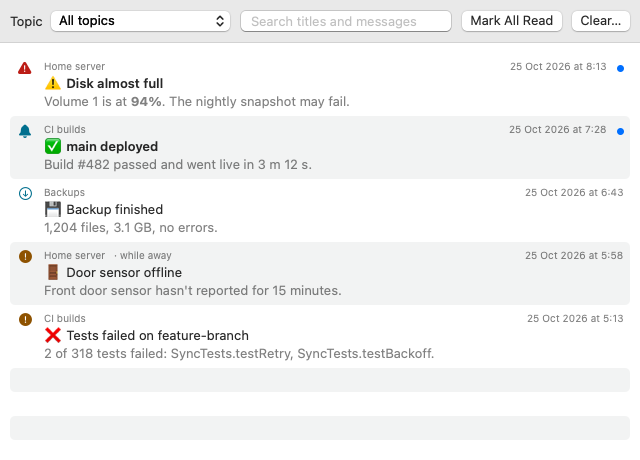640x460 pixels.
Task: Select the 2 of 318 tests failed message
Action: pyautogui.click(x=239, y=353)
